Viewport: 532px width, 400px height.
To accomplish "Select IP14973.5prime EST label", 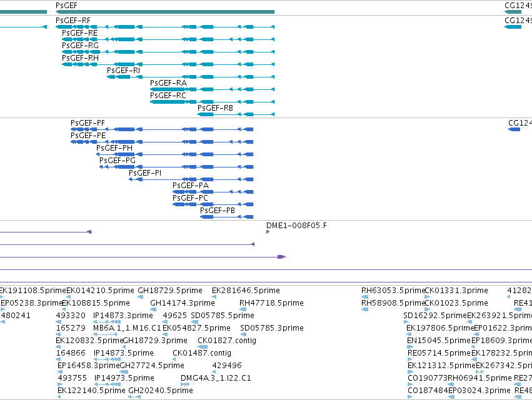I will click(x=124, y=379).
